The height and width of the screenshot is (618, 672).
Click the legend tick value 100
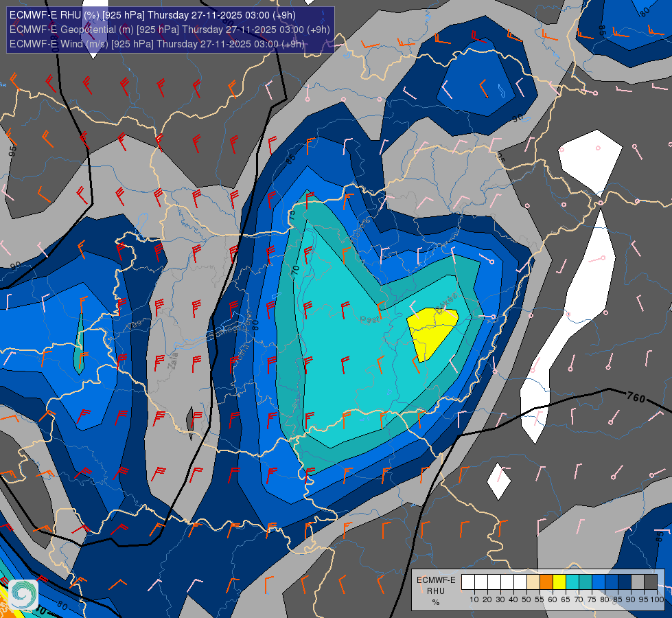coord(657,599)
